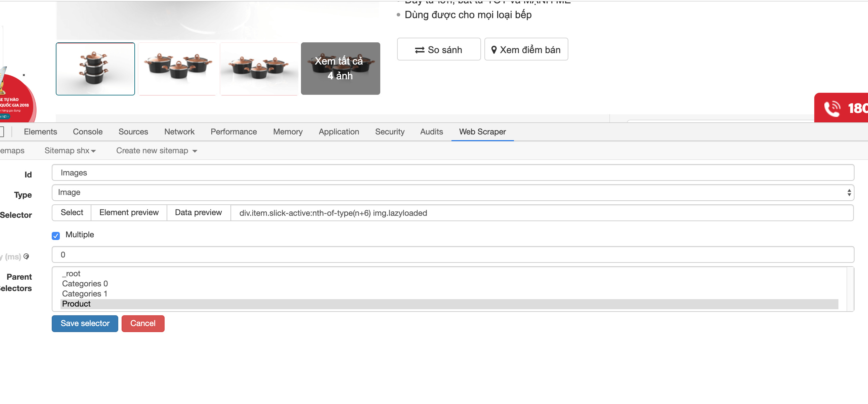Open the Console tab
Image resolution: width=868 pixels, height=404 pixels.
pyautogui.click(x=88, y=132)
